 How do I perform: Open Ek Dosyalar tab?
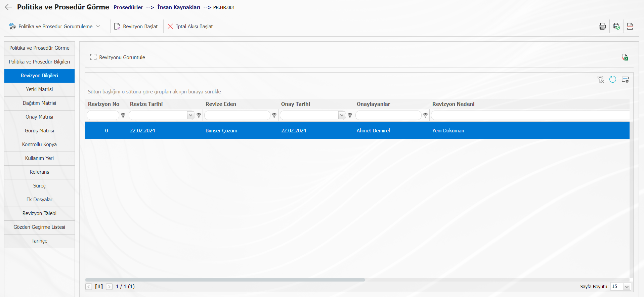(39, 200)
